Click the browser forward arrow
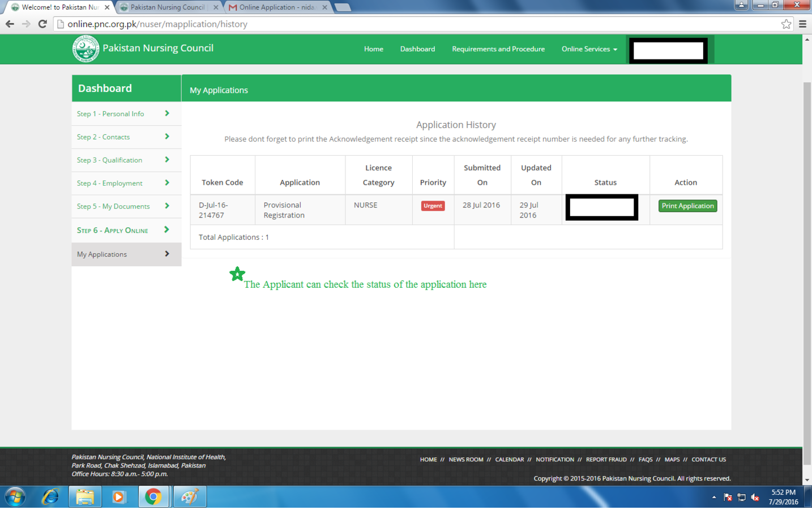The height and width of the screenshot is (510, 812). (26, 24)
